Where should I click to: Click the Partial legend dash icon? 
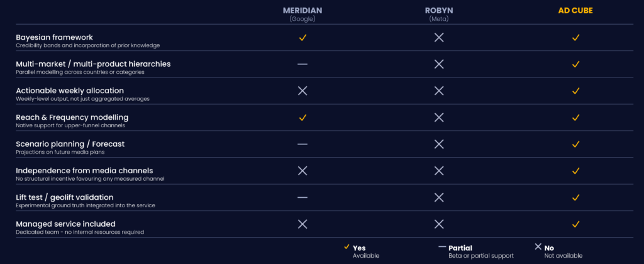tap(442, 247)
